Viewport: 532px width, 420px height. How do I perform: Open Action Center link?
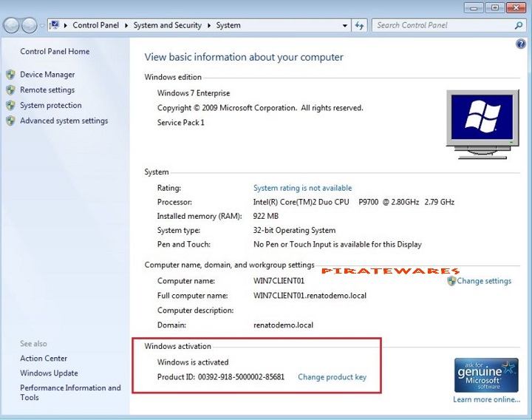(x=44, y=359)
